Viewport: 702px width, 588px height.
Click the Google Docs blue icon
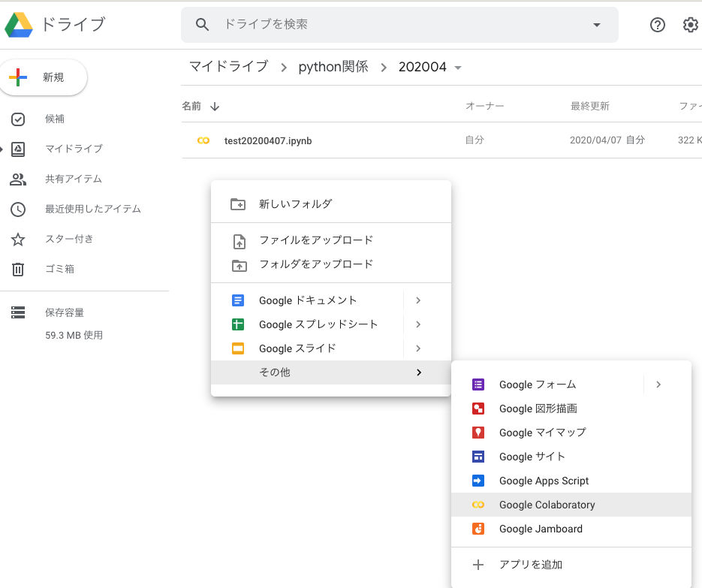tap(238, 300)
